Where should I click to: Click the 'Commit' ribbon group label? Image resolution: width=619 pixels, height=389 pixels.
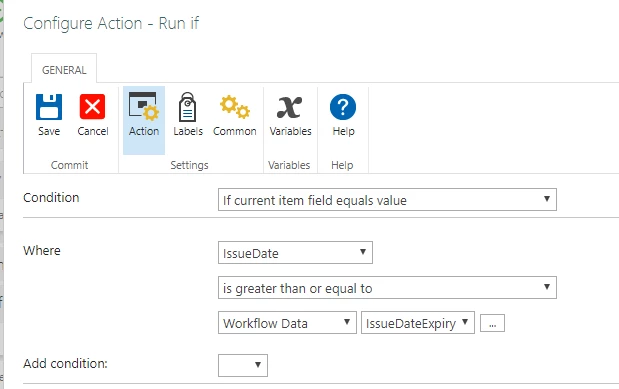click(69, 165)
